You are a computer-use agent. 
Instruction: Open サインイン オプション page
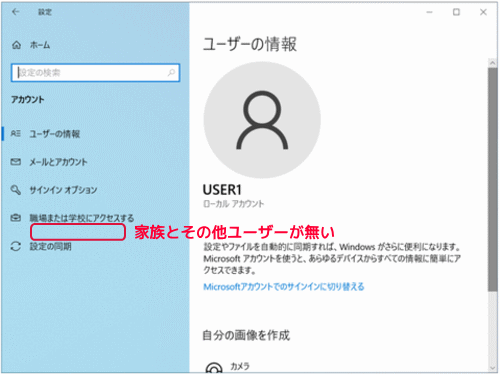(x=63, y=190)
